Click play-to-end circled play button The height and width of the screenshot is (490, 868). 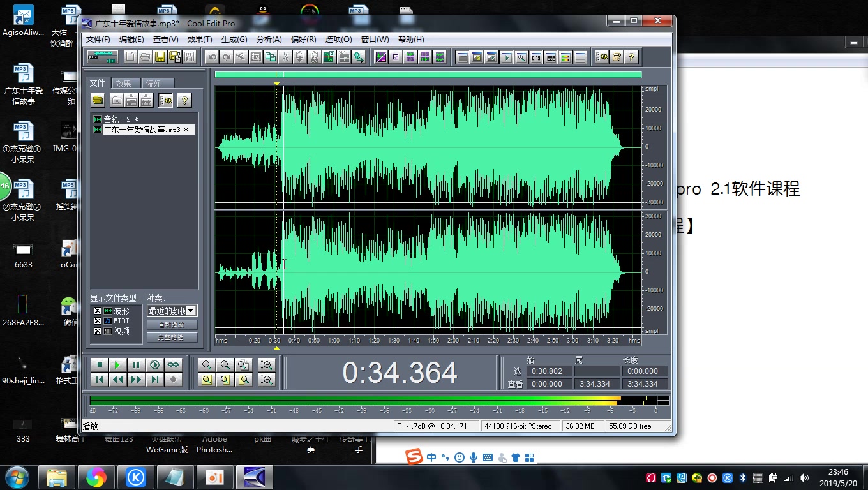(x=154, y=365)
